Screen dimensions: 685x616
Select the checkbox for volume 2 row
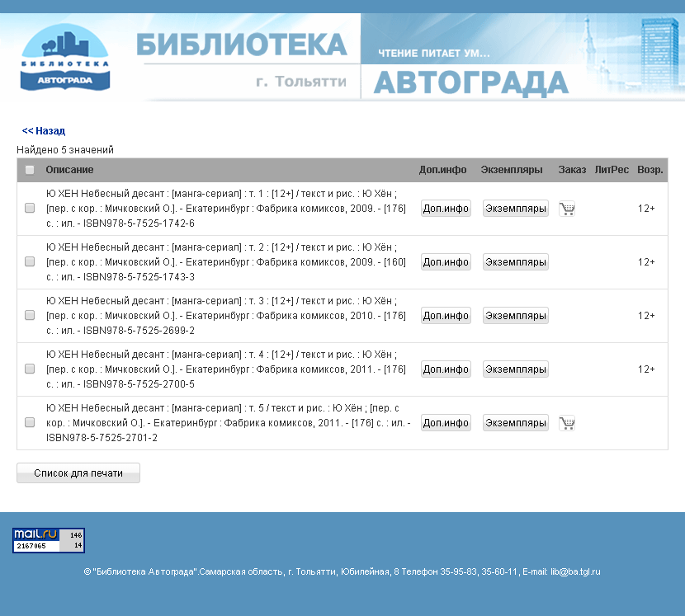click(30, 262)
